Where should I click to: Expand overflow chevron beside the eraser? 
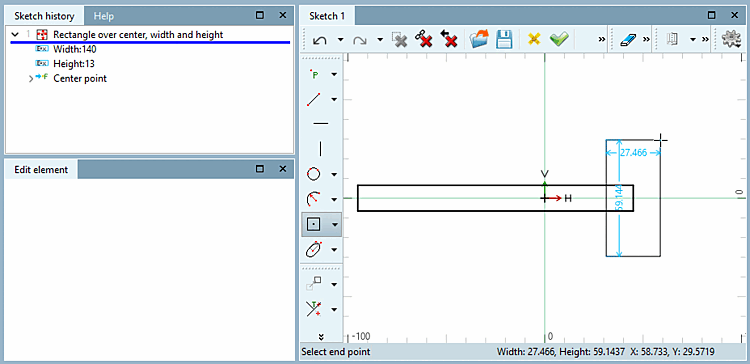(646, 40)
